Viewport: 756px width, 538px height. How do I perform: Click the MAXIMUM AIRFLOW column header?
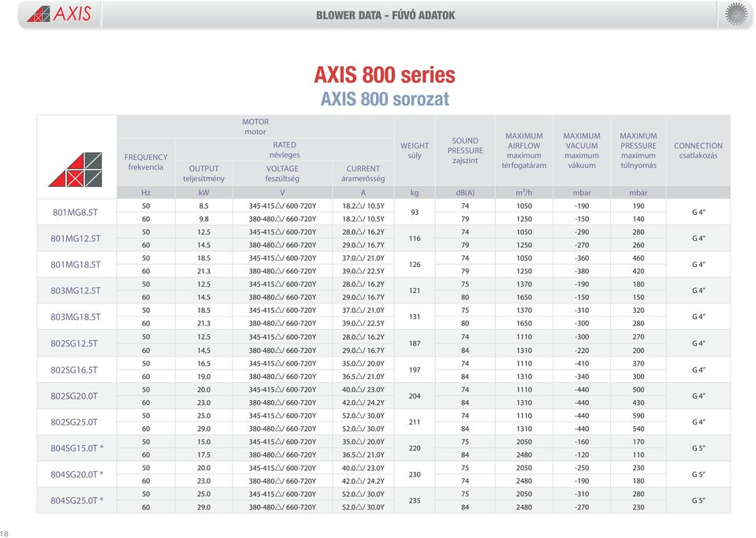(x=524, y=150)
